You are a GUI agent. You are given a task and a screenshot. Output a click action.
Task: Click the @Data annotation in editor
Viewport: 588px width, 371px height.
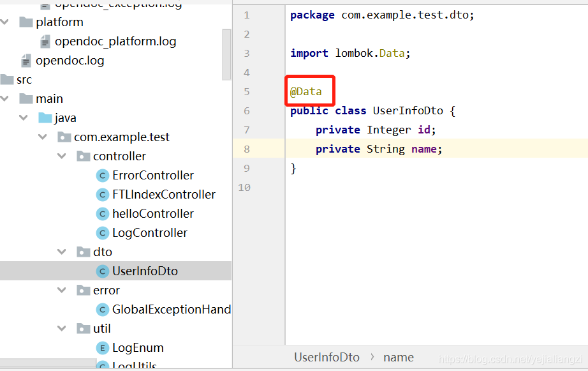(x=306, y=91)
